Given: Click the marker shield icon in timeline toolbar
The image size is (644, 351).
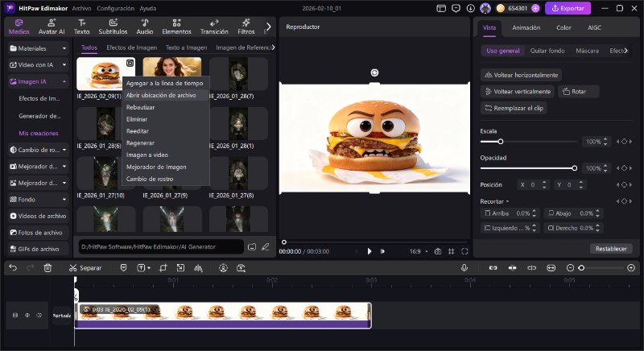Looking at the screenshot, I should 123,267.
